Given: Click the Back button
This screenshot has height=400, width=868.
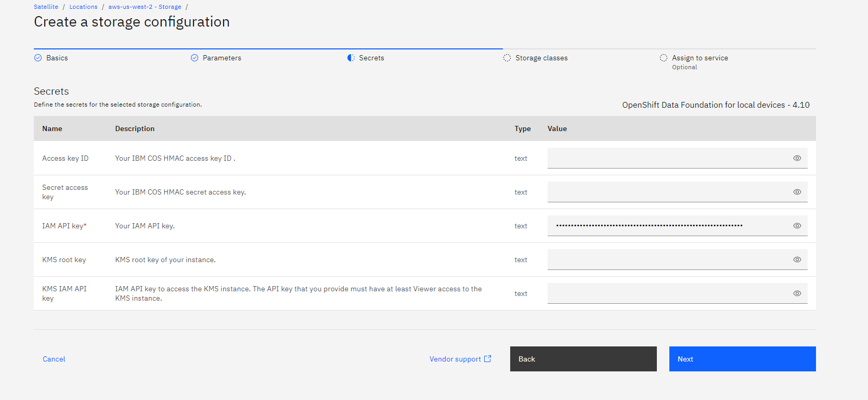Looking at the screenshot, I should click(583, 359).
